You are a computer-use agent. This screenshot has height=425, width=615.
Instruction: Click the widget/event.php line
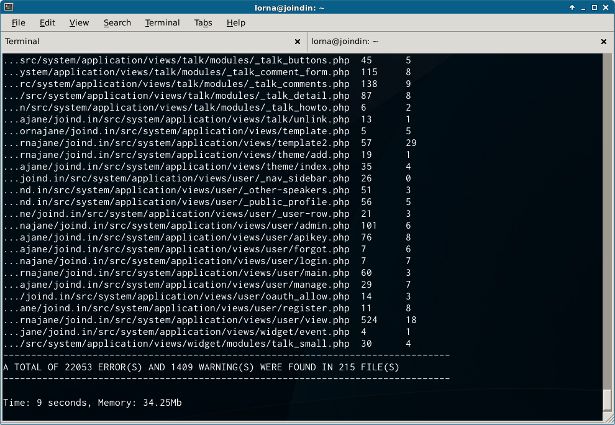[207, 332]
